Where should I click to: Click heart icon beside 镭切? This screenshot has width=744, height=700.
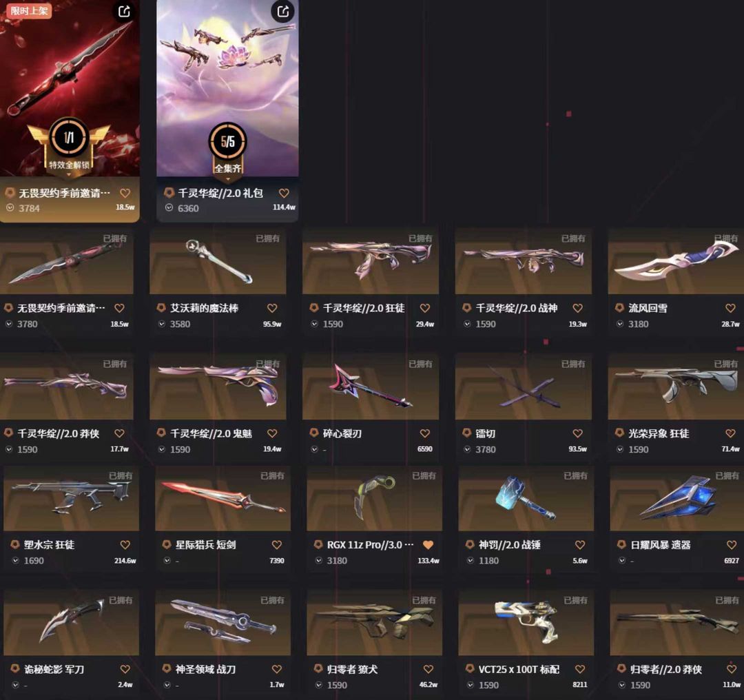click(577, 433)
